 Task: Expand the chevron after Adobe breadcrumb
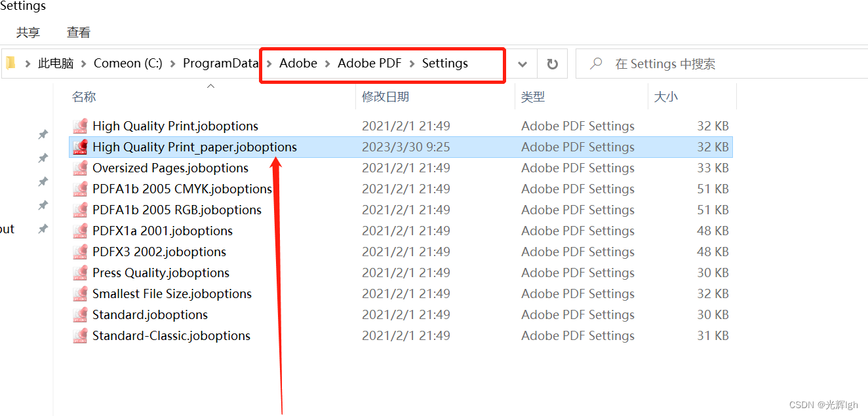point(327,64)
